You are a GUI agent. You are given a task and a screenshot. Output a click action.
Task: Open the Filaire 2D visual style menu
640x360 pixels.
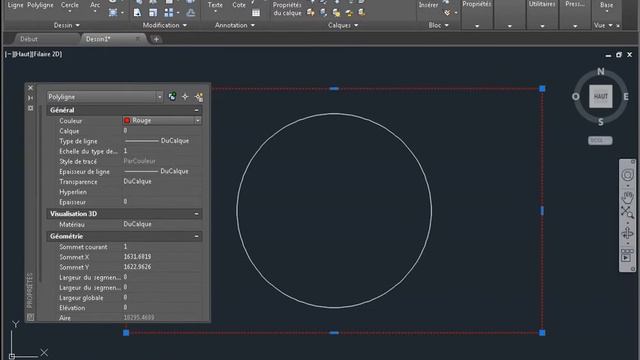coord(47,54)
